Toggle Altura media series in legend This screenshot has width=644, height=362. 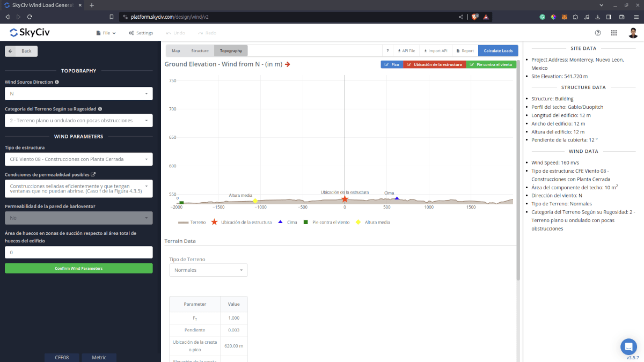[x=372, y=222]
